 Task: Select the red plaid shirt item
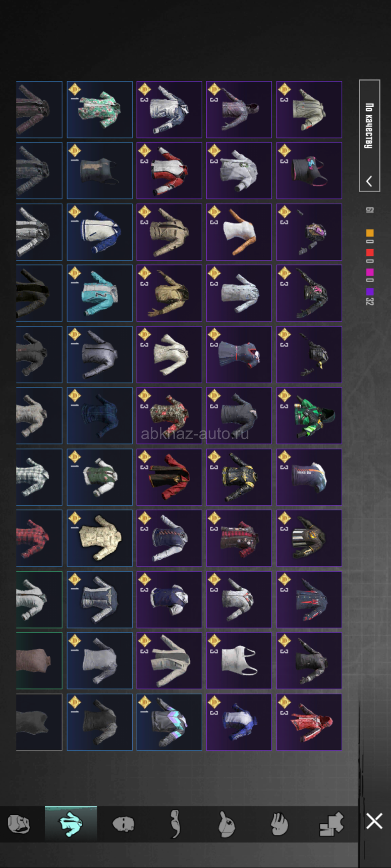pos(39,538)
